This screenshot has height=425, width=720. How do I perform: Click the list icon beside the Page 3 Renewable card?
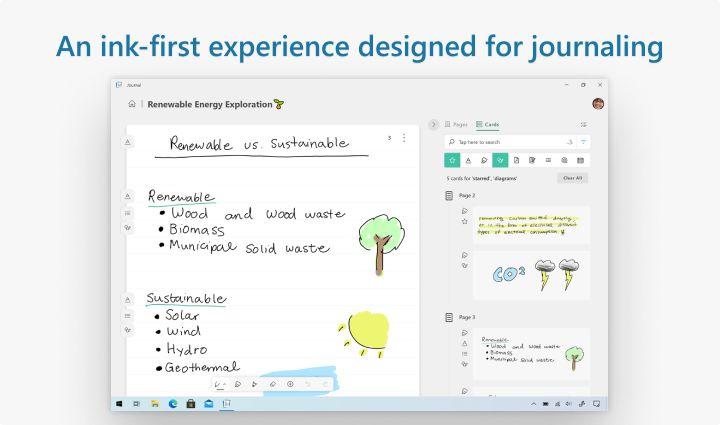465,354
